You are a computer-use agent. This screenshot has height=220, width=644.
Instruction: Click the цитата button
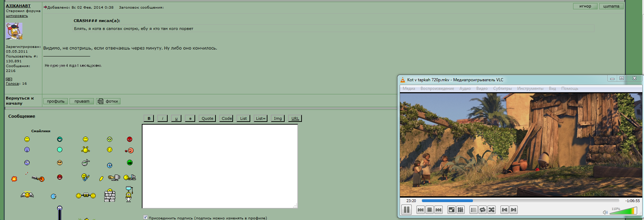pyautogui.click(x=611, y=6)
